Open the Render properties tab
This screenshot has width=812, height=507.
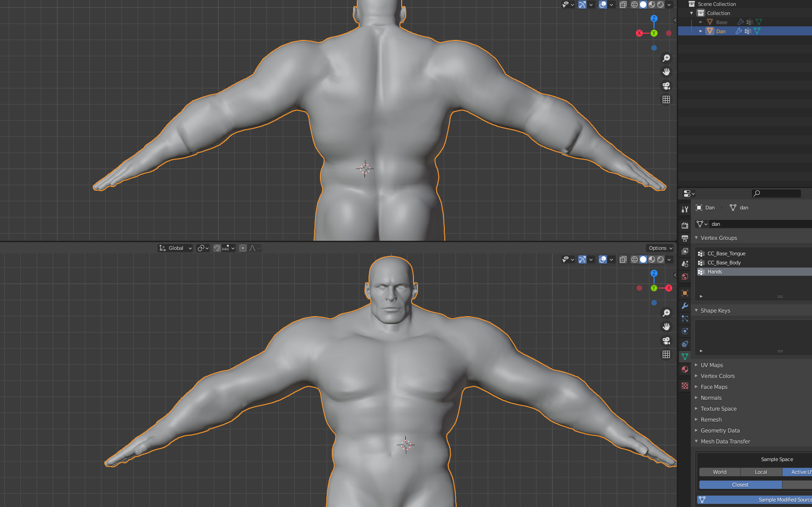pyautogui.click(x=685, y=225)
